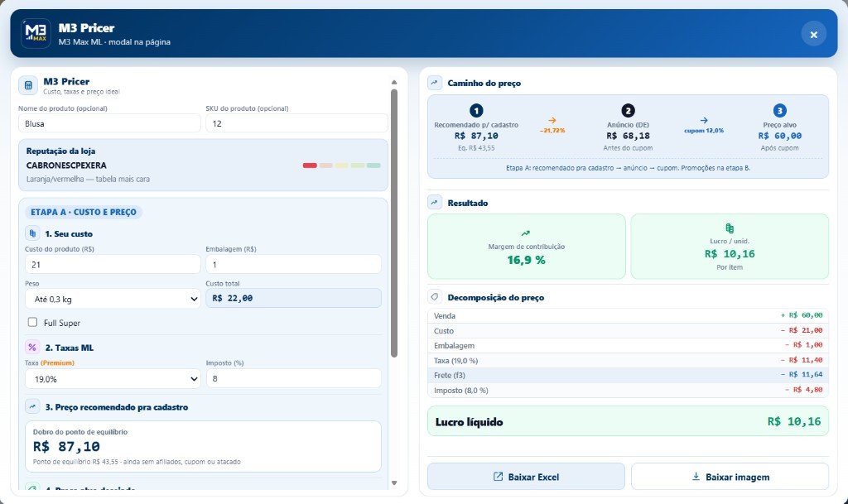Click the Lucro / unid. R$ 10,16 card
The height and width of the screenshot is (504, 848).
tap(730, 247)
